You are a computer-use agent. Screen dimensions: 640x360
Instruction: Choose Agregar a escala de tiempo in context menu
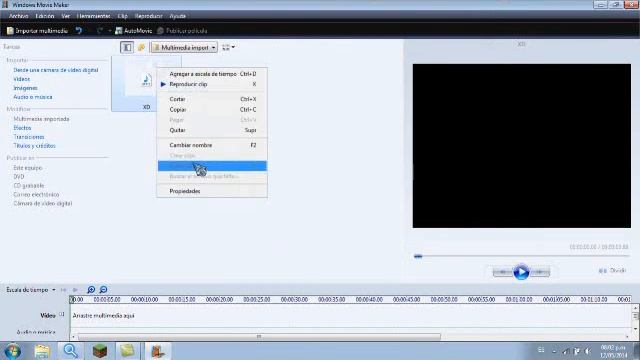coord(212,74)
